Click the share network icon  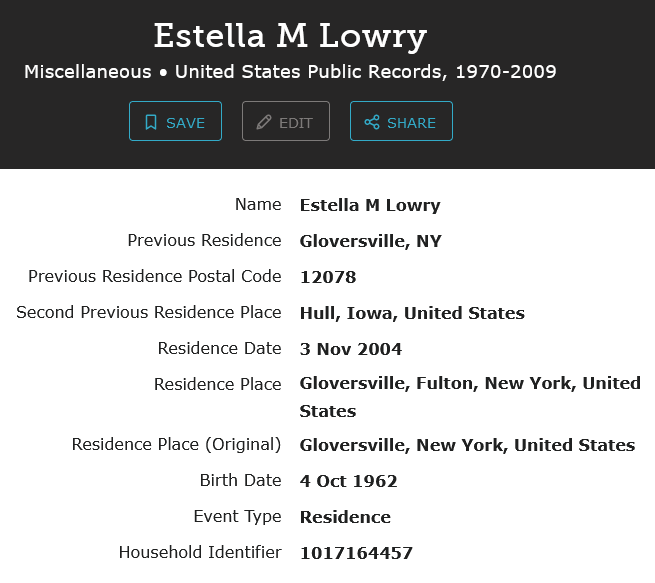click(372, 122)
